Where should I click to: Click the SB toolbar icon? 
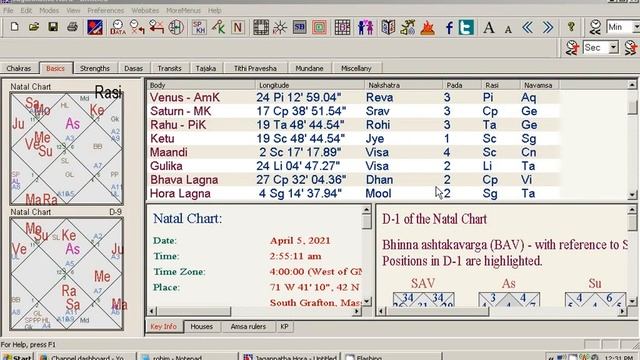point(300,27)
